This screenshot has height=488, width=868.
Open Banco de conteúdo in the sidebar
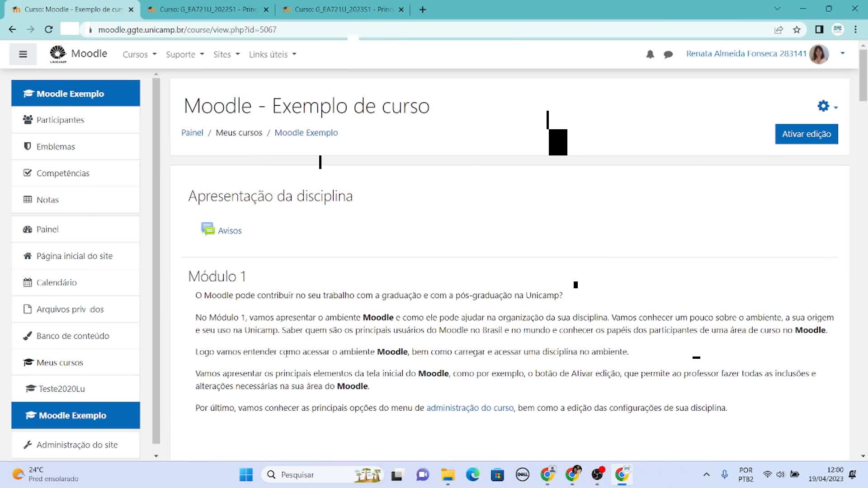[x=75, y=336]
